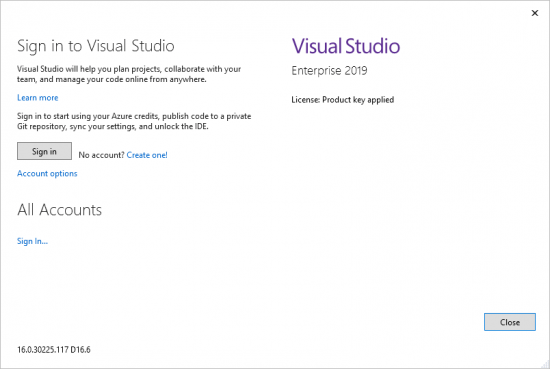Open Account options link

coord(47,174)
